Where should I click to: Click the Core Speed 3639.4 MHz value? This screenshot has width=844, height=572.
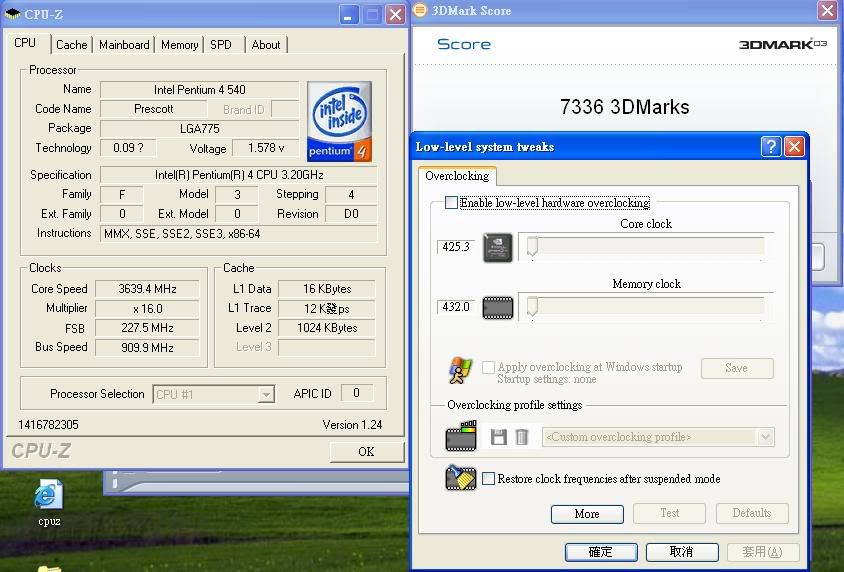[x=147, y=289]
